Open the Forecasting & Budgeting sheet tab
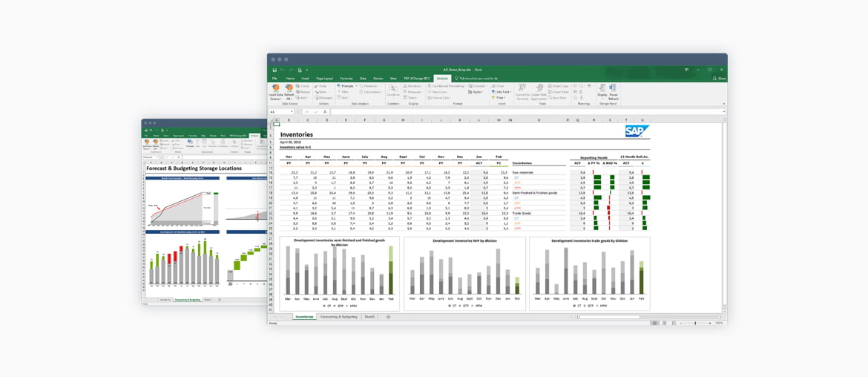This screenshot has height=377, width=868. coord(339,317)
